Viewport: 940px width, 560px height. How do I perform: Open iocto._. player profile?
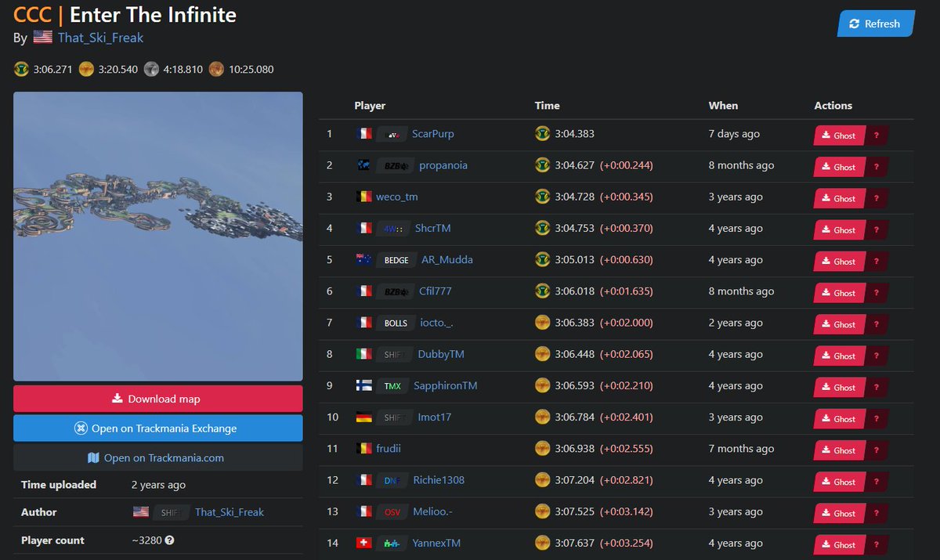coord(437,323)
